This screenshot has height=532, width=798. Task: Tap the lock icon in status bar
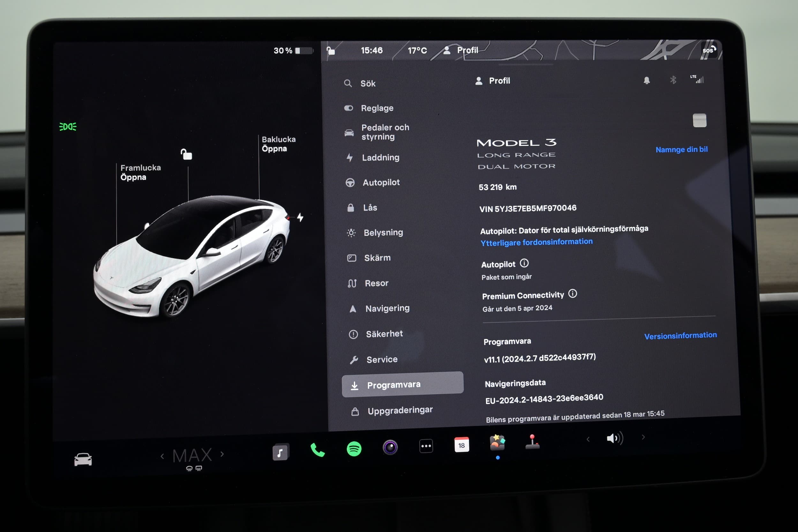point(331,51)
